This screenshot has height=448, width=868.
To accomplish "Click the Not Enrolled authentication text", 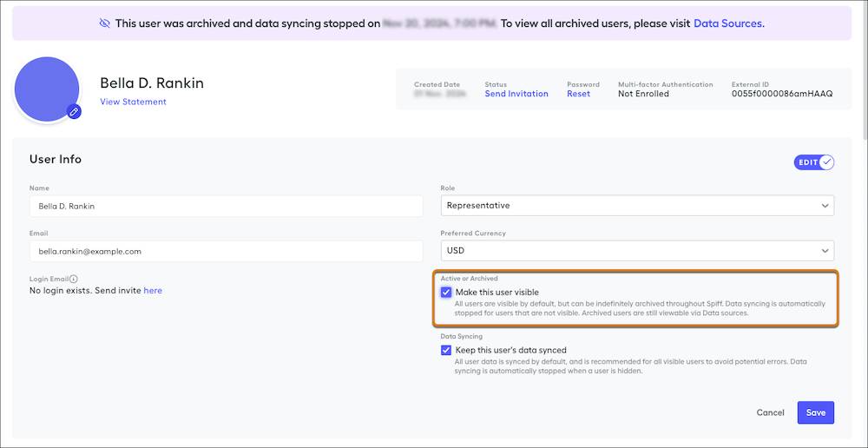I will [x=643, y=94].
